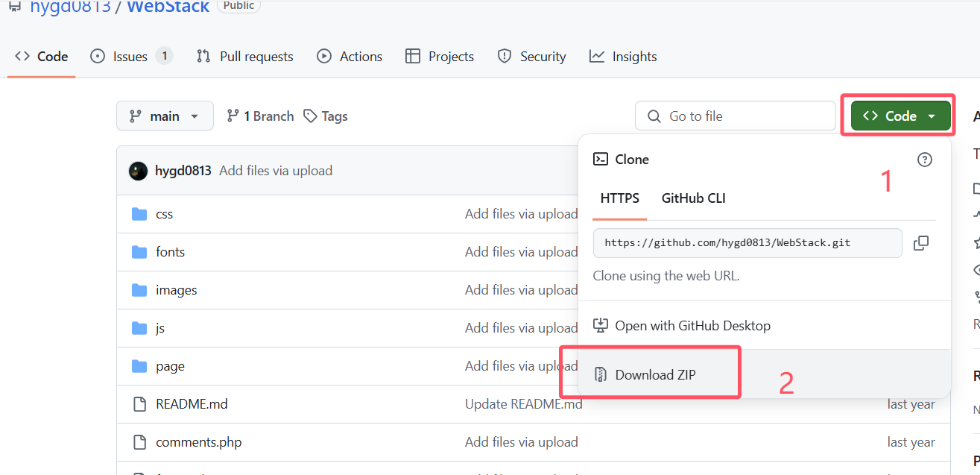Open the js folder
The width and height of the screenshot is (980, 475).
(x=160, y=328)
